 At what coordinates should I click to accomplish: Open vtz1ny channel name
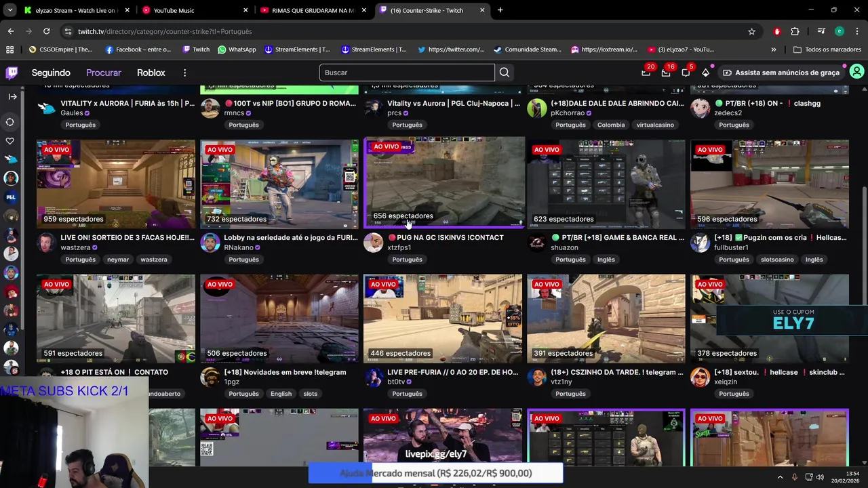[x=561, y=382]
